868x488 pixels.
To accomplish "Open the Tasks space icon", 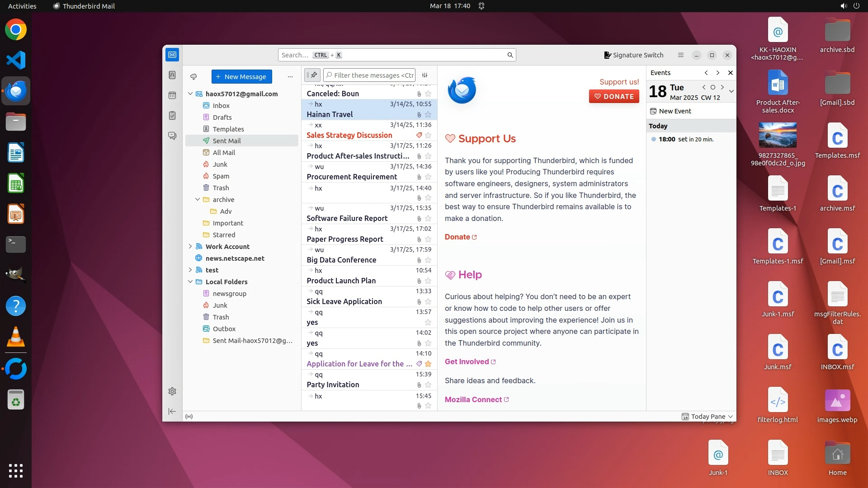I will click(172, 116).
